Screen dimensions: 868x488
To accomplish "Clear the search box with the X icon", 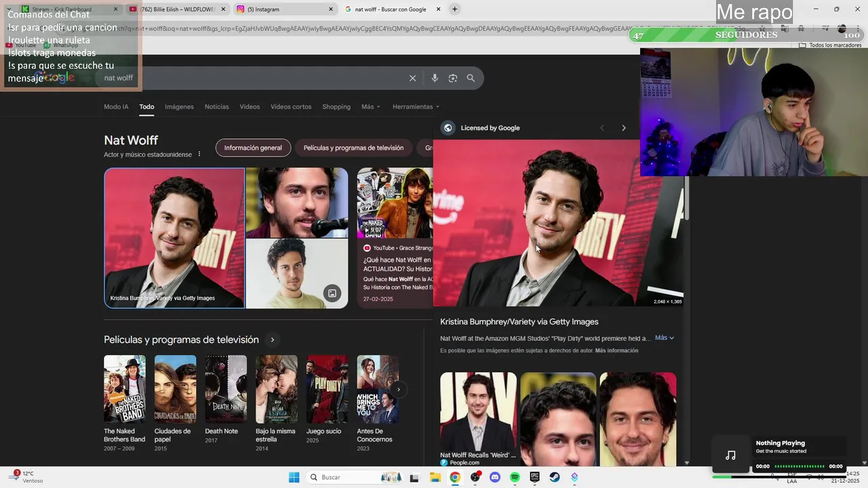I will click(x=412, y=78).
